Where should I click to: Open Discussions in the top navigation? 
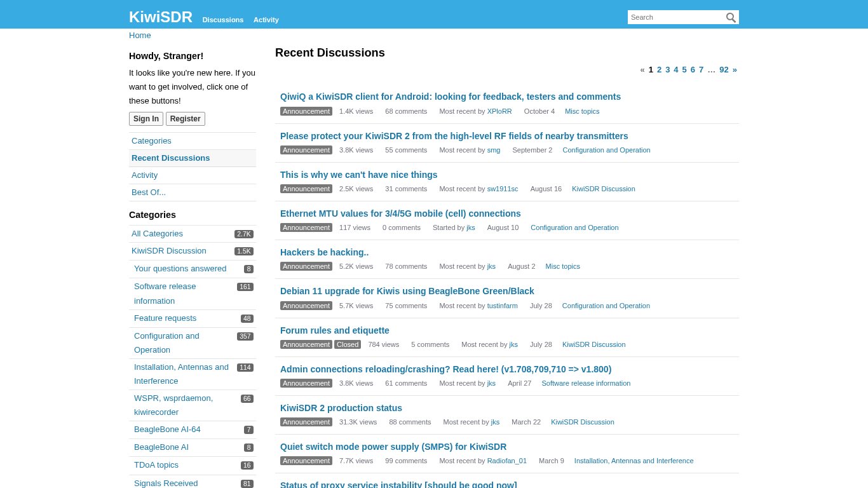click(223, 20)
